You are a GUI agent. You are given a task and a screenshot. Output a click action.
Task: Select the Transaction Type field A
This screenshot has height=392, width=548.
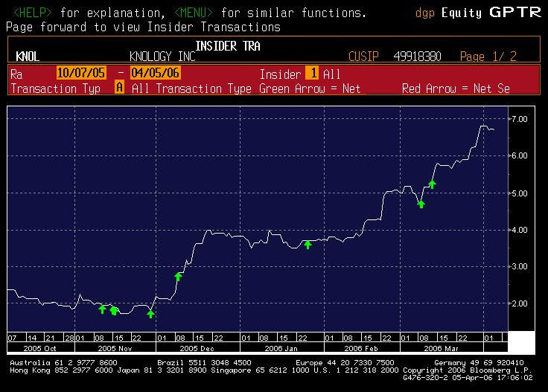120,87
